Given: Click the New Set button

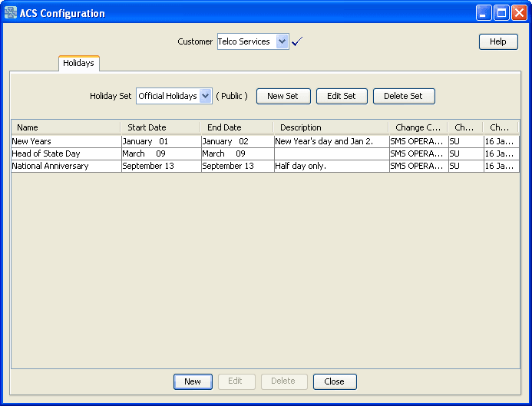Looking at the screenshot, I should pos(283,97).
